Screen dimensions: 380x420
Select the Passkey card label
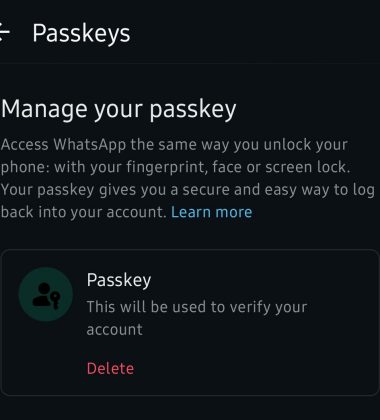coord(119,280)
